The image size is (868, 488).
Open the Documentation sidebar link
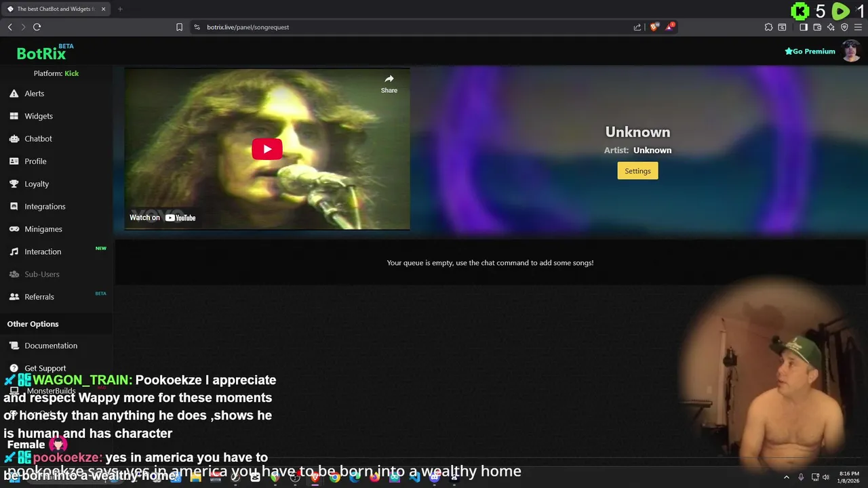point(56,346)
